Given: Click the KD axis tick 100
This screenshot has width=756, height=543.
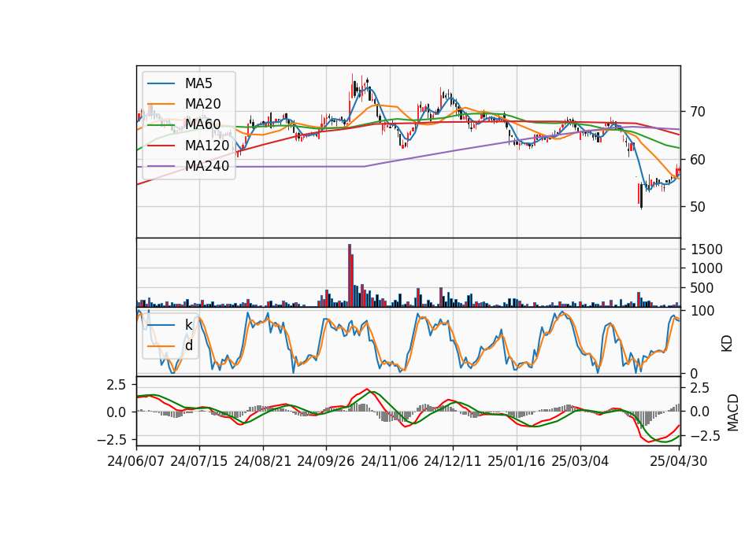Looking at the screenshot, I should point(702,312).
